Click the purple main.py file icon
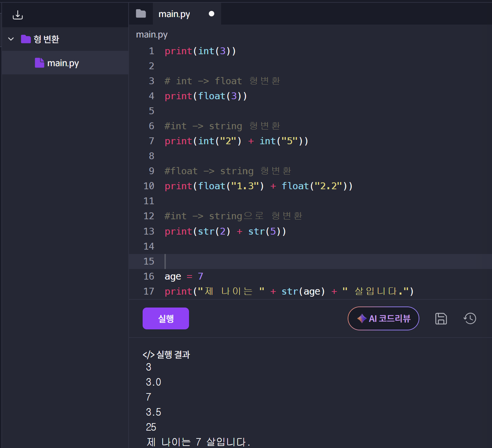The image size is (492, 448). click(40, 63)
